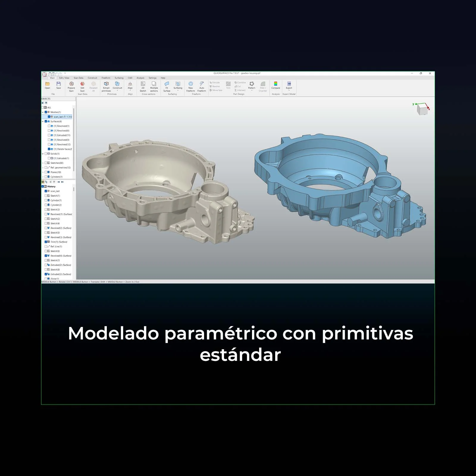Click the view orientation cube

[422, 109]
